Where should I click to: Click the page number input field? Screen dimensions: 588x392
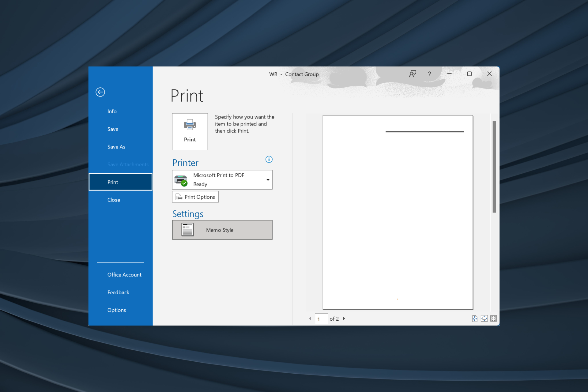(321, 319)
